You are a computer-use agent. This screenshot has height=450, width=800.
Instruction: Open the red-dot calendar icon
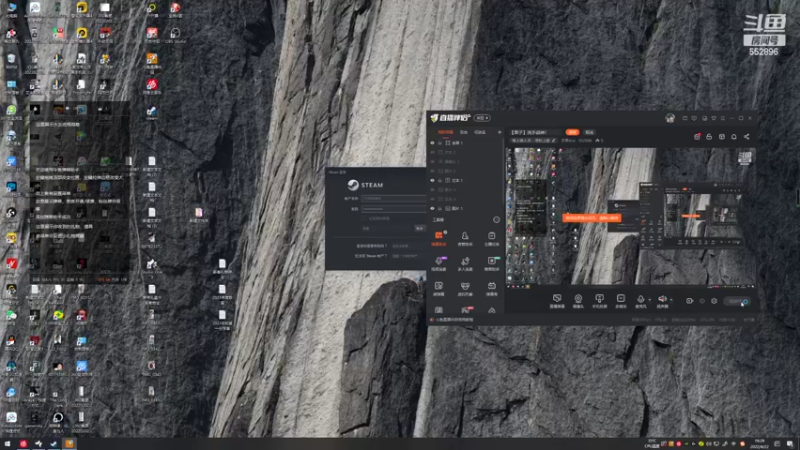[x=697, y=137]
